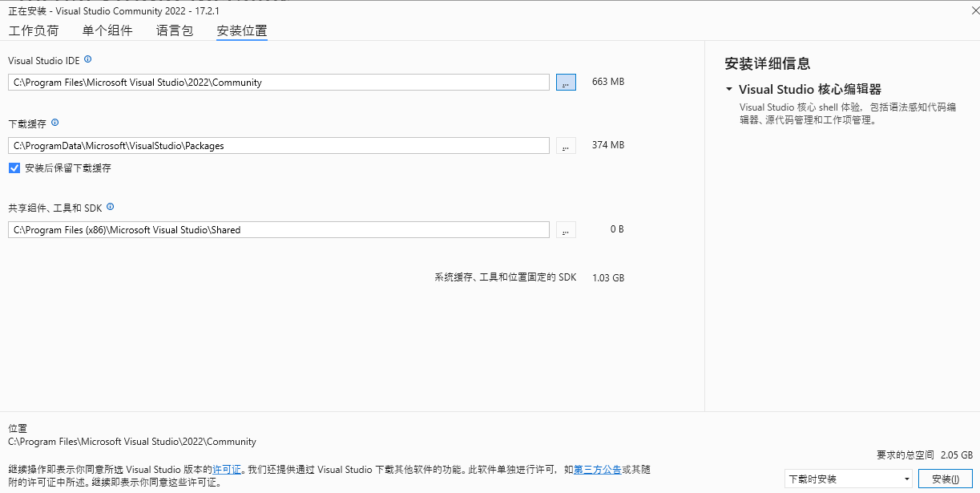This screenshot has width=980, height=493.
Task: Click the info icon next to Visual Studio IDE
Action: coord(87,59)
